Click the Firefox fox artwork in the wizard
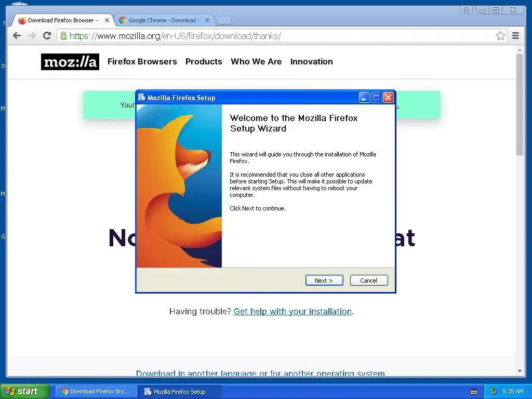This screenshot has height=399, width=532. point(179,186)
